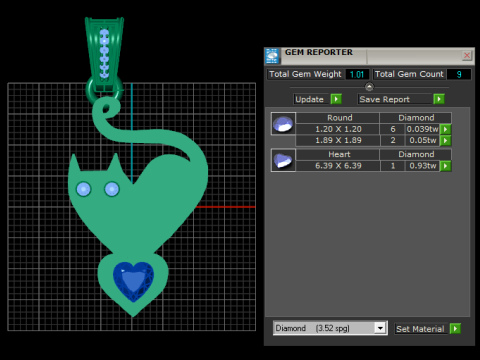Click the count cell showing 2
This screenshot has height=360, width=480.
pyautogui.click(x=393, y=140)
